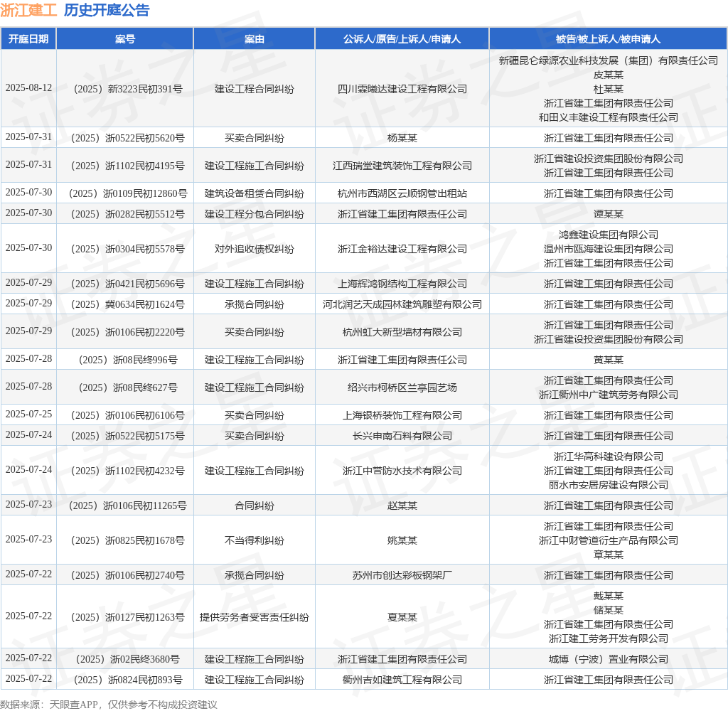Viewport: 728px width, 711px height.
Task: Click plaintiff 赵某某
Action: point(402,506)
